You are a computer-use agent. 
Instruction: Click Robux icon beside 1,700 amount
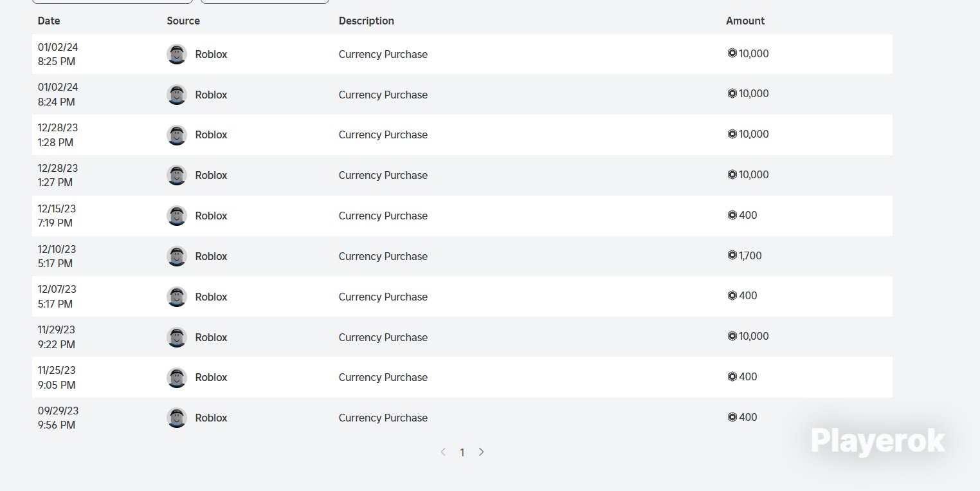[x=732, y=255]
